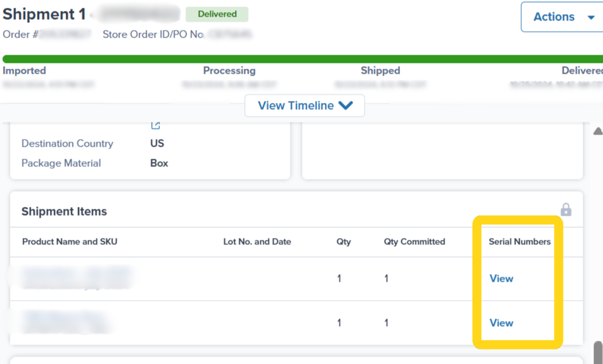Click the Lot No. and Date column header

coord(257,242)
